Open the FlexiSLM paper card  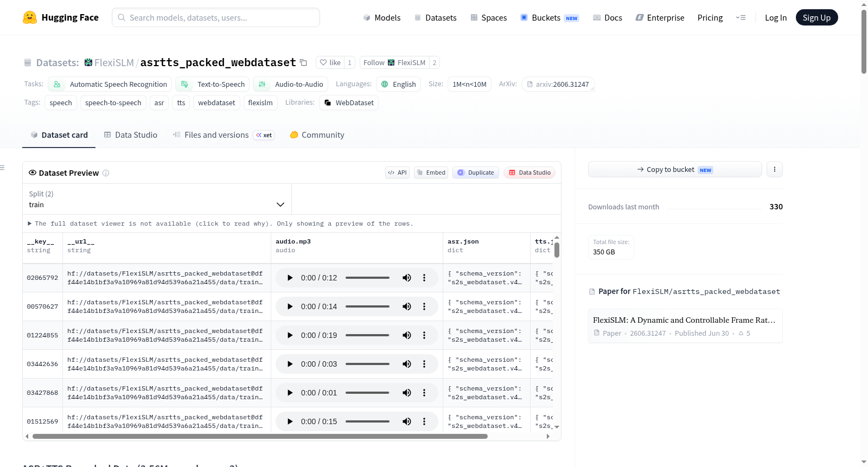685,326
